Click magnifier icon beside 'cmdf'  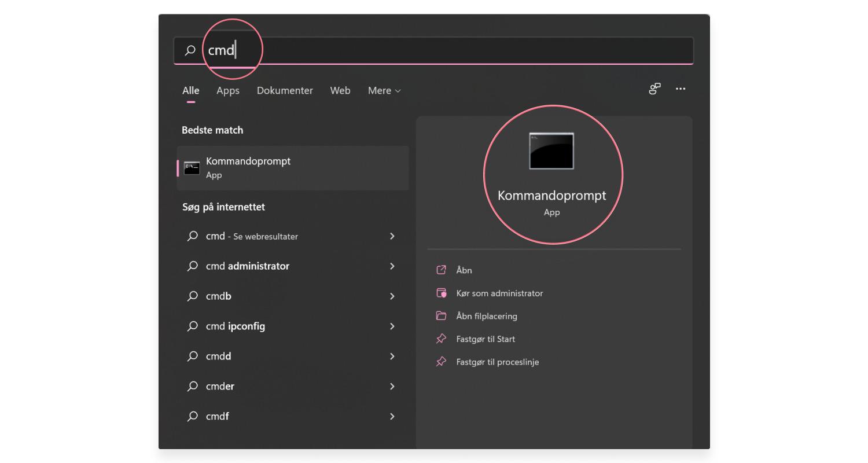(x=193, y=417)
